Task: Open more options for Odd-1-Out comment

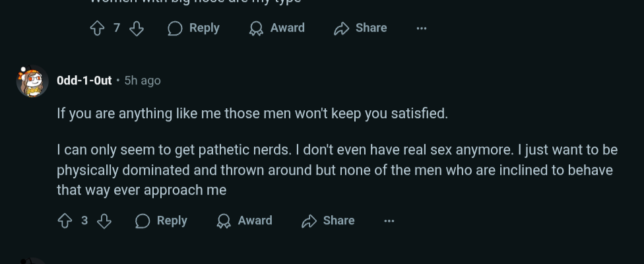Action: pyautogui.click(x=389, y=221)
